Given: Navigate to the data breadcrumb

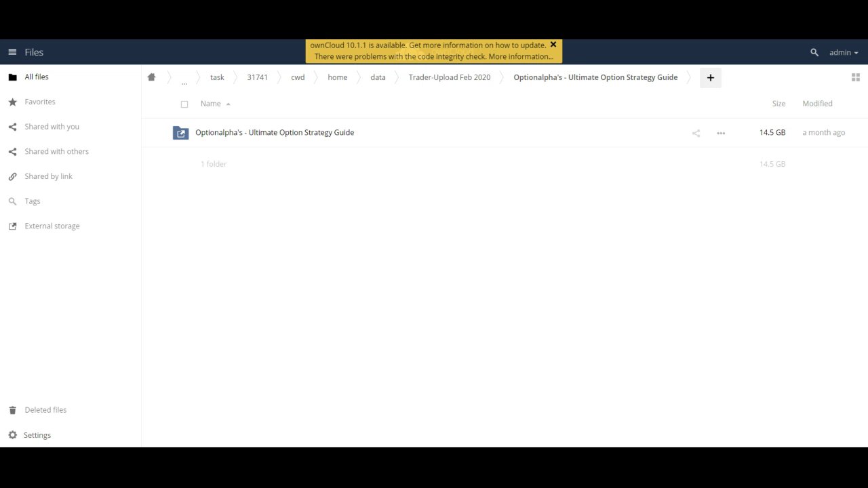Looking at the screenshot, I should click(378, 77).
